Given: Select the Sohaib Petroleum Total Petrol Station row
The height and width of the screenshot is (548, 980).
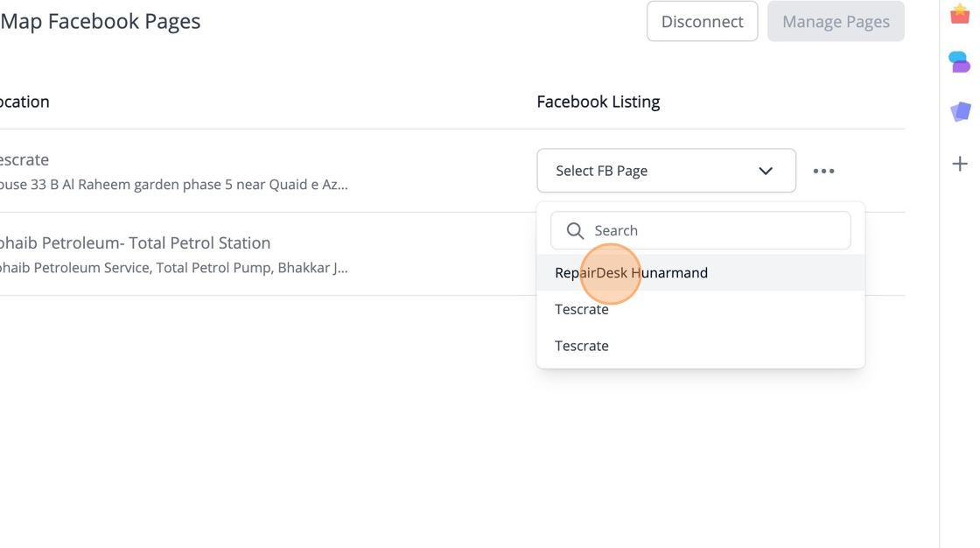Looking at the screenshot, I should [135, 243].
